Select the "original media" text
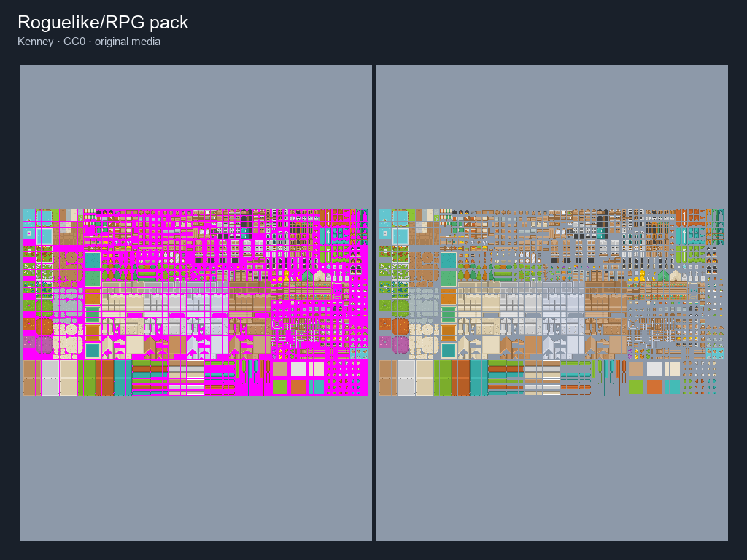This screenshot has width=747, height=560. pos(128,42)
